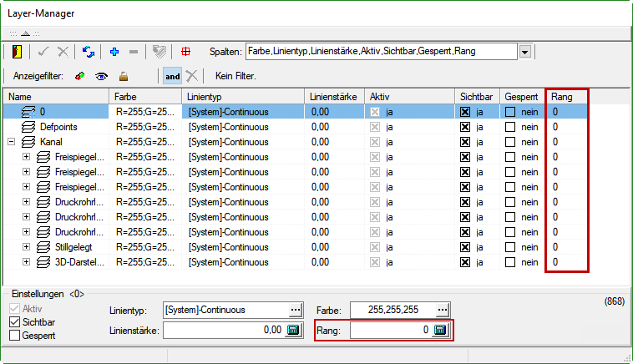The width and height of the screenshot is (633, 364).
Task: Toggle the 'and' filter mode button
Action: coord(172,76)
